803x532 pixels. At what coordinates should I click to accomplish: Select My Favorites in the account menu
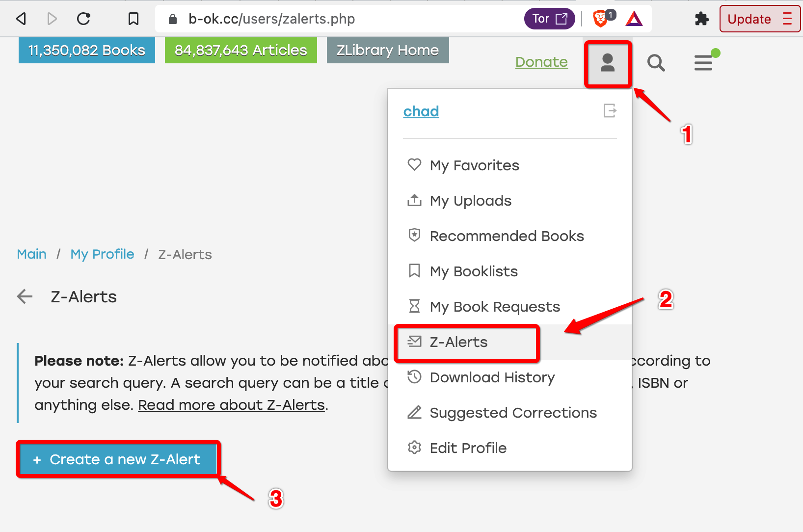coord(474,165)
